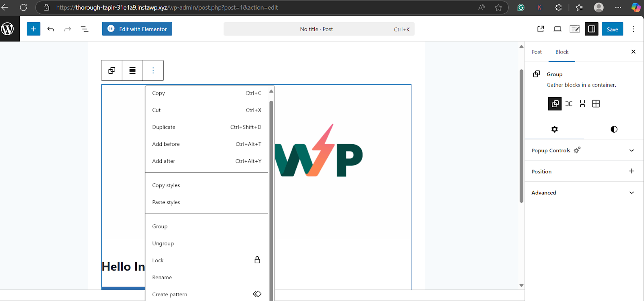Viewport: 644px width, 301px height.
Task: Click the InstaWP logo image
Action: [x=319, y=150]
